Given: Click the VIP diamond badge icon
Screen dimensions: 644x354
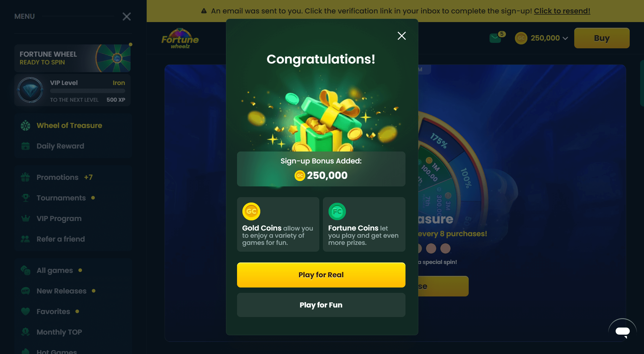Looking at the screenshot, I should click(30, 90).
